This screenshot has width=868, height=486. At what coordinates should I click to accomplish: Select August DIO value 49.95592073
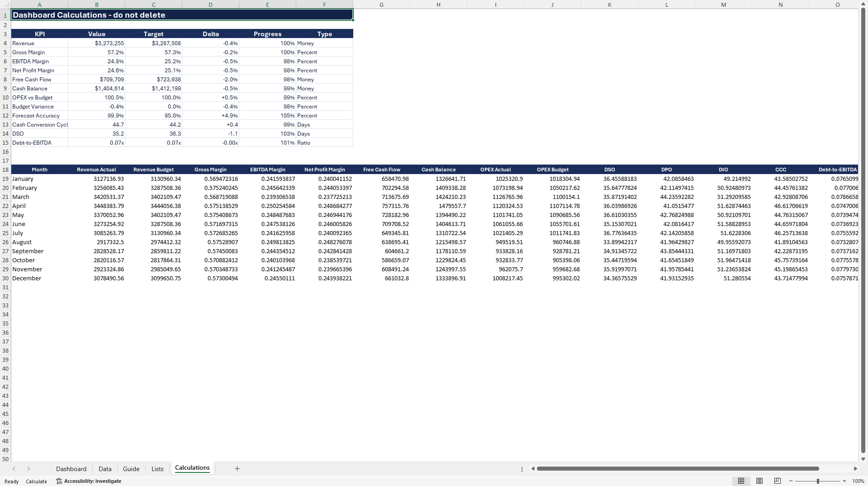[723, 242]
